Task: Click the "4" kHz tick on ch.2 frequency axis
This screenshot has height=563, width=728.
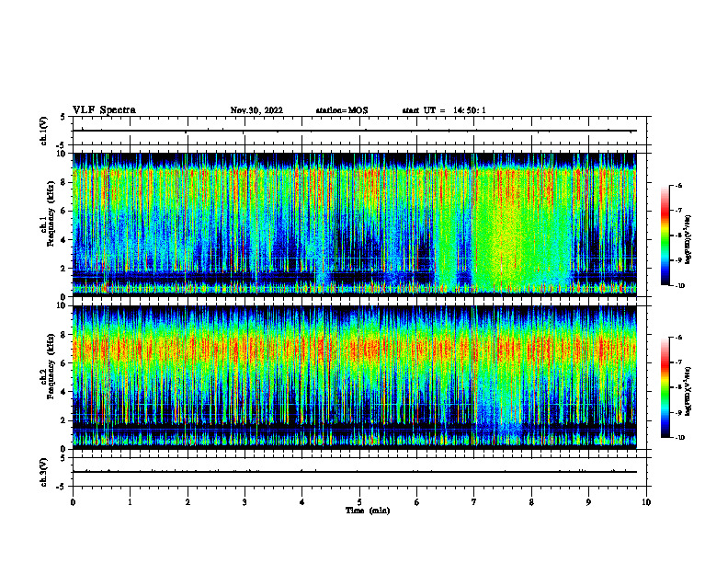Action: (x=64, y=392)
